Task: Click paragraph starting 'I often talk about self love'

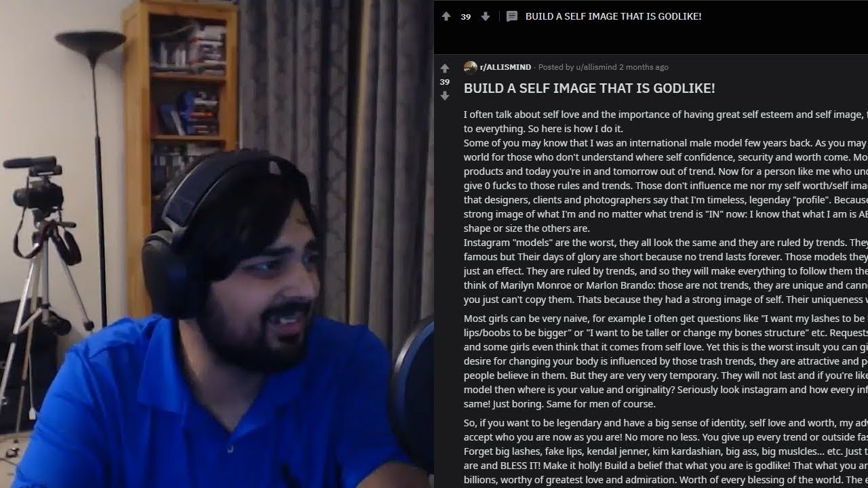Action: tap(666, 121)
